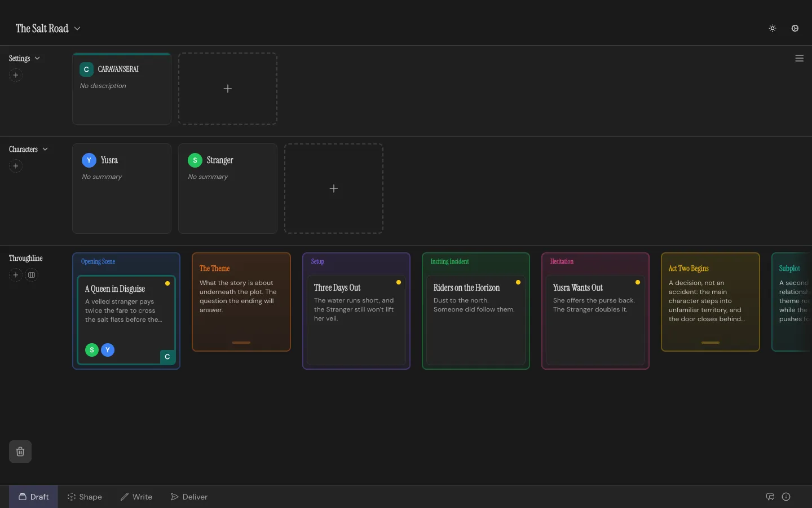812x508 pixels.
Task: Click the empty add-character placeholder card
Action: pos(334,189)
